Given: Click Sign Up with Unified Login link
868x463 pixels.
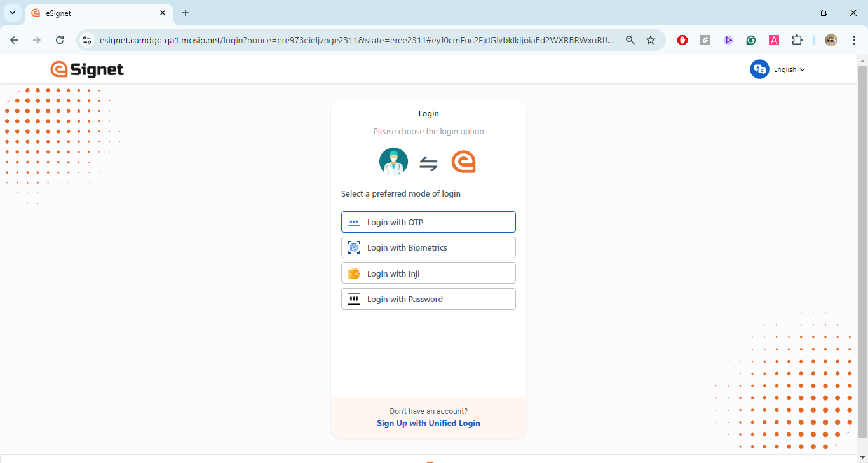Looking at the screenshot, I should (x=428, y=423).
